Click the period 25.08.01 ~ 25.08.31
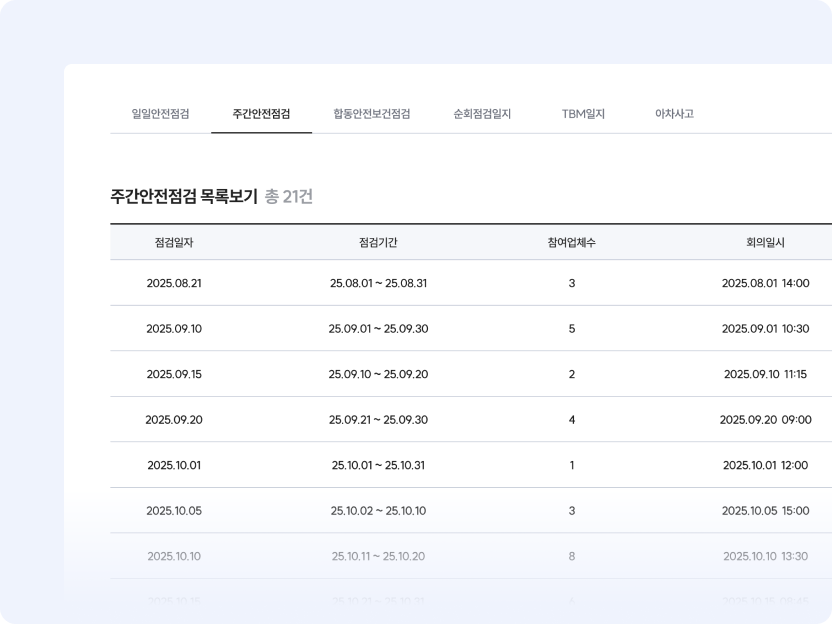The height and width of the screenshot is (624, 832). pos(378,283)
